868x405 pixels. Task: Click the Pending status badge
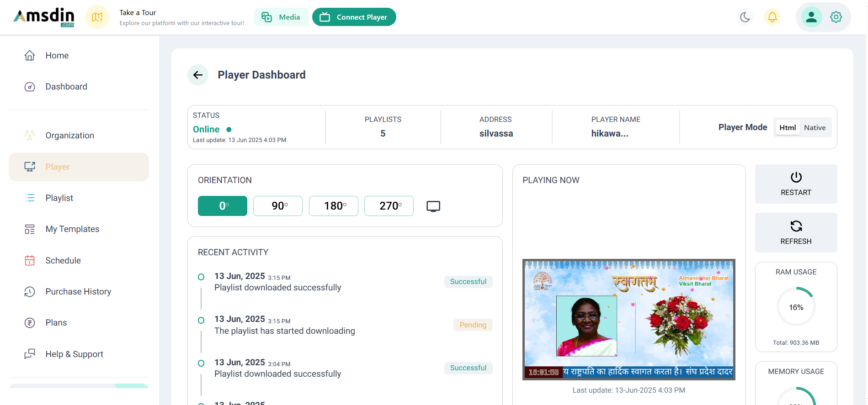click(473, 325)
